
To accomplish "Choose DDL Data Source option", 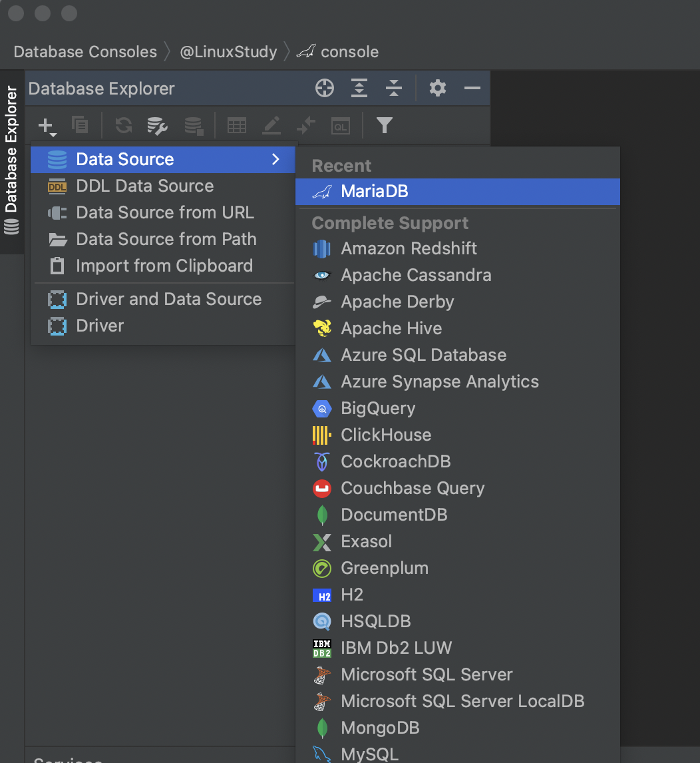I will 163,186.
